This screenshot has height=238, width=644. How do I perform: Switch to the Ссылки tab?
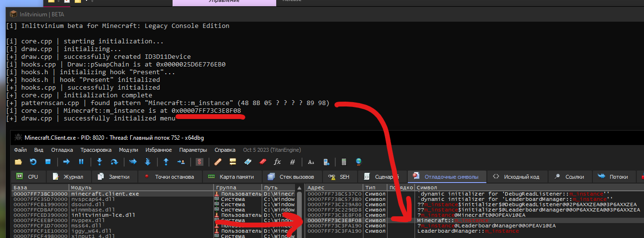[x=571, y=177]
